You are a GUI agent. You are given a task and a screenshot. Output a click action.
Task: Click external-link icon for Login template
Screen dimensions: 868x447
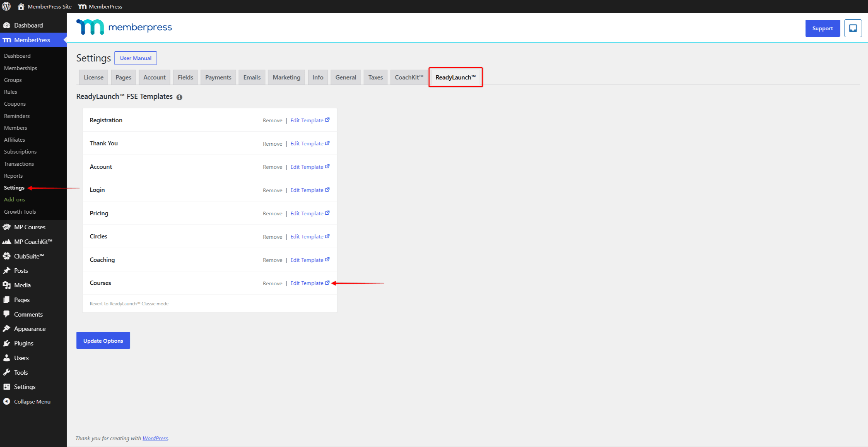pyautogui.click(x=327, y=190)
